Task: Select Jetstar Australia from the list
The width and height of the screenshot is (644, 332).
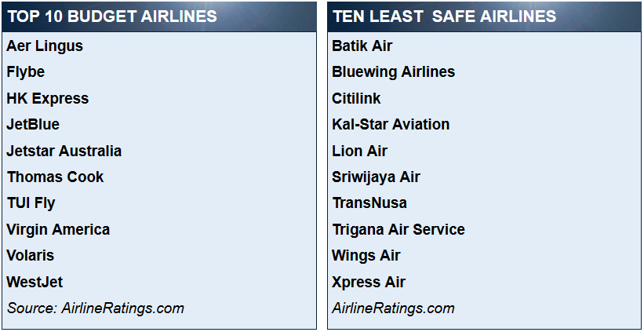Action: (64, 151)
